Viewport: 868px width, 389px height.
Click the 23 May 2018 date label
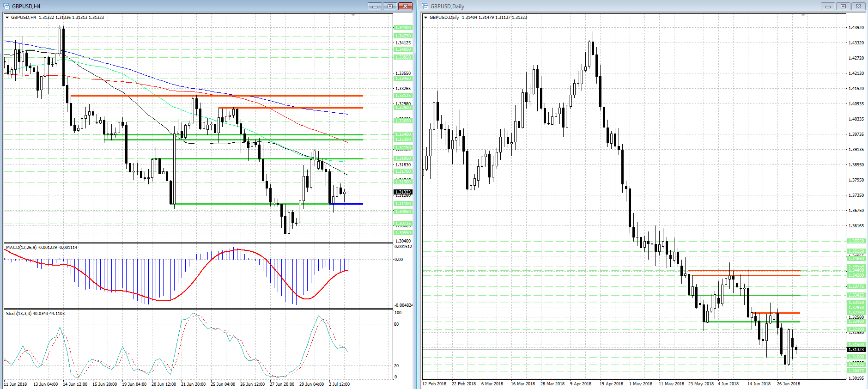tap(701, 384)
